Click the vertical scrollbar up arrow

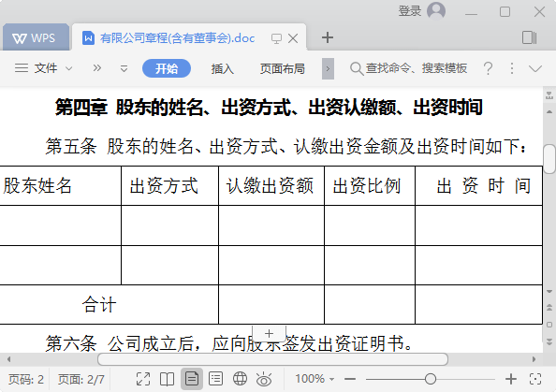(549, 112)
